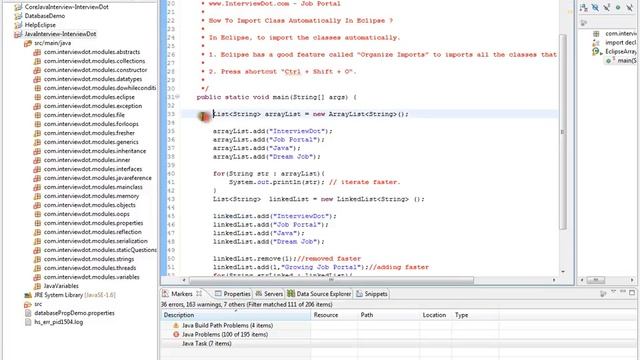The height and width of the screenshot is (360, 640).
Task: Select the com.interviewdot.modules.variables package
Action: tap(91, 277)
